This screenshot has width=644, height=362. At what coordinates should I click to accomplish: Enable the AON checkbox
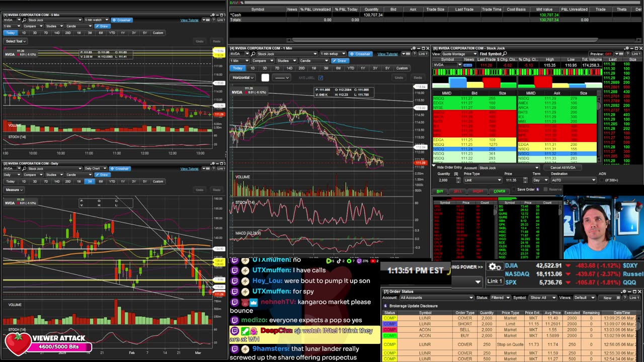(x=602, y=180)
